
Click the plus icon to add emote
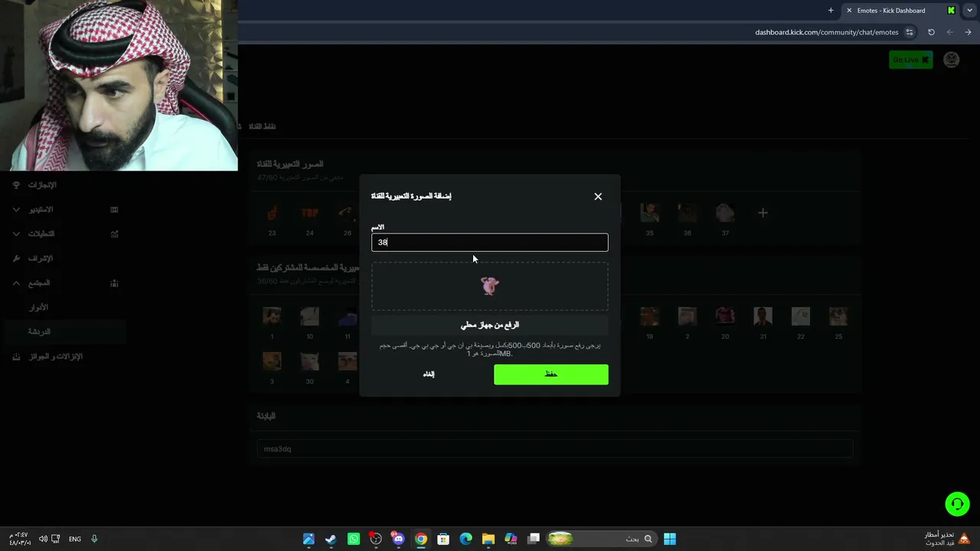[763, 213]
